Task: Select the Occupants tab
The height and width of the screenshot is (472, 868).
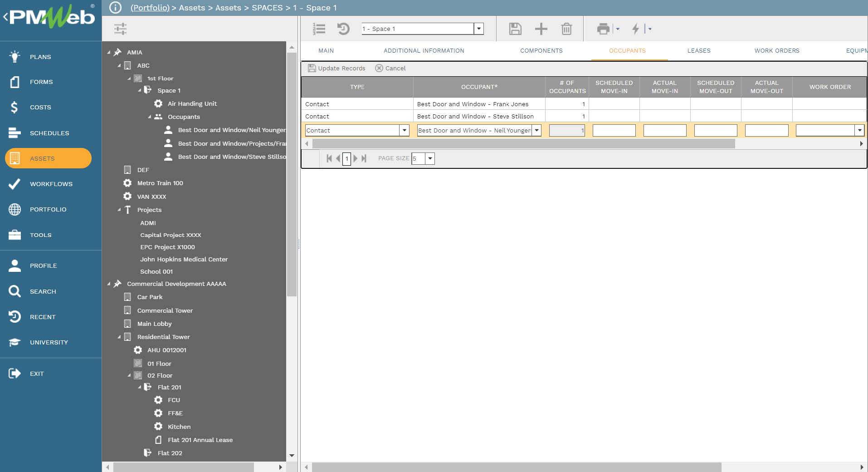Action: click(627, 51)
